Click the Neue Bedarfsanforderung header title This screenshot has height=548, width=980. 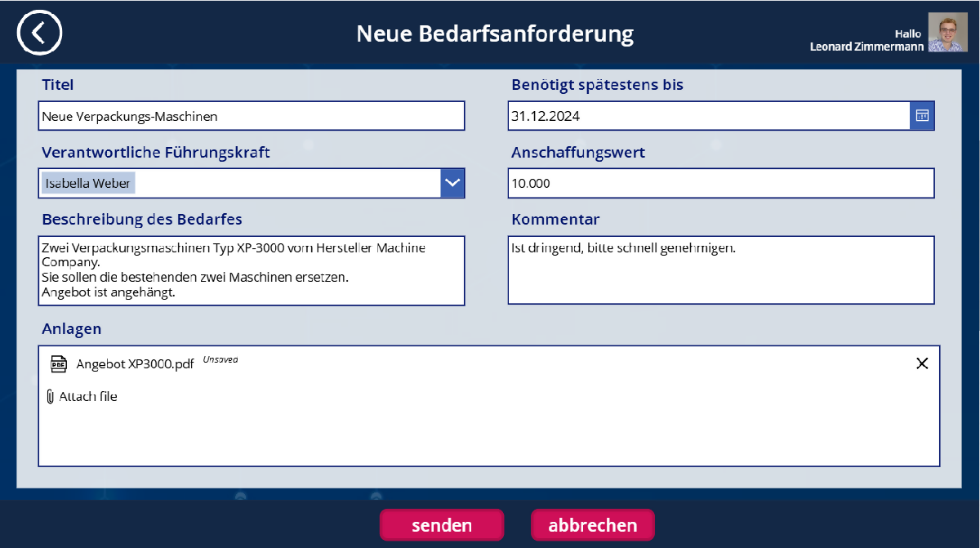click(495, 33)
